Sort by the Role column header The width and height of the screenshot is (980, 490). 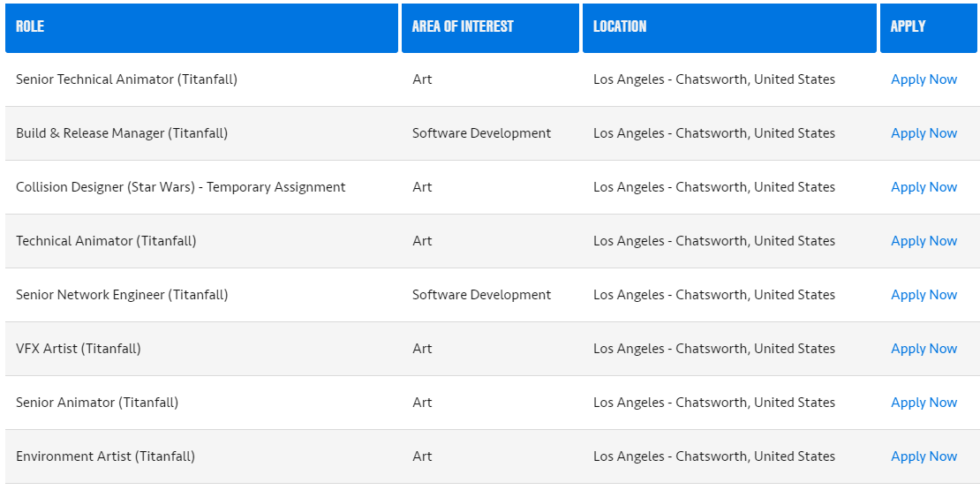(x=30, y=26)
